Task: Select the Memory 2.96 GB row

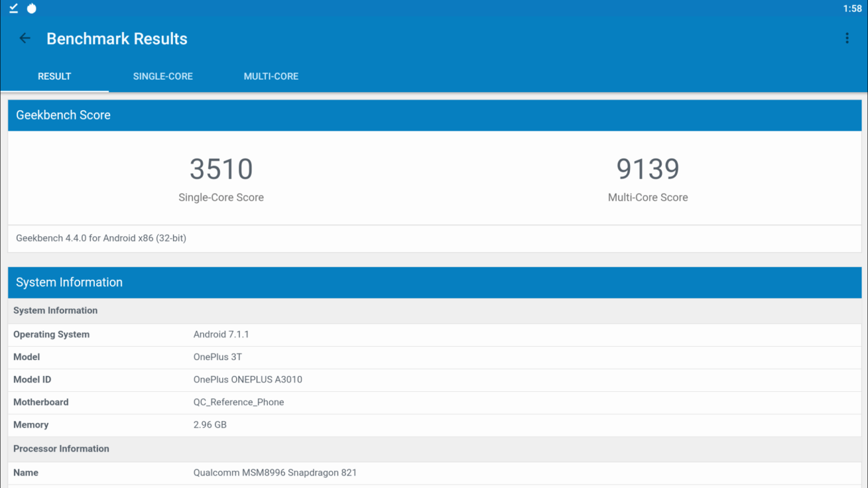Action: pyautogui.click(x=434, y=425)
